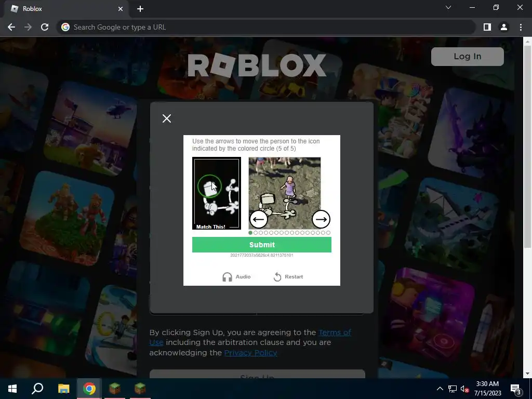The height and width of the screenshot is (399, 532).
Task: Switch to the Audio challenge
Action: pos(236,277)
